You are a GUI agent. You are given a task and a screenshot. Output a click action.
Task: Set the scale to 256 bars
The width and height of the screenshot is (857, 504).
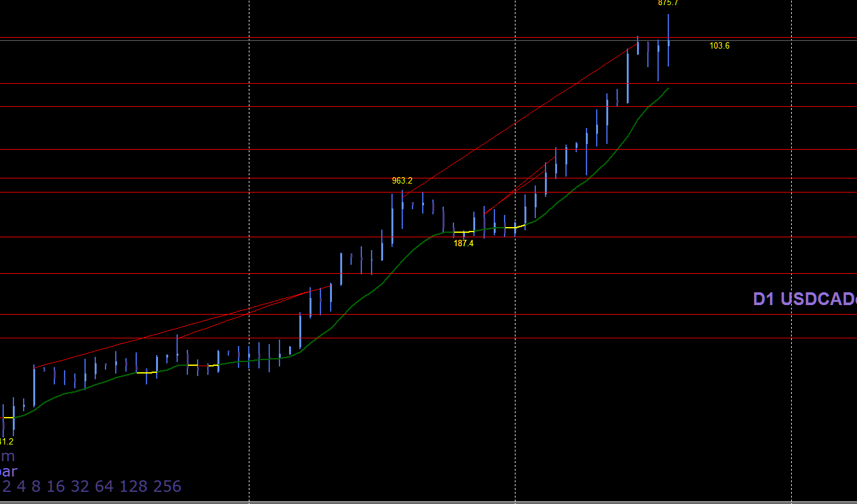point(167,487)
